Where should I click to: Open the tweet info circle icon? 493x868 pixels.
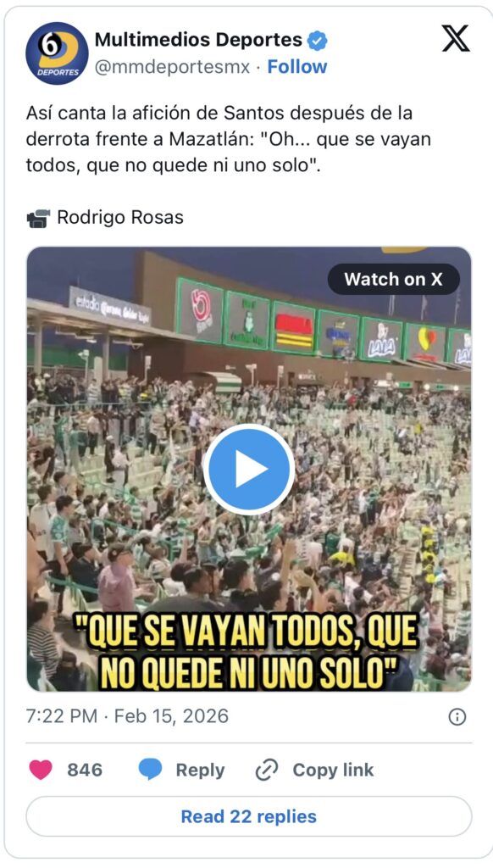457,717
